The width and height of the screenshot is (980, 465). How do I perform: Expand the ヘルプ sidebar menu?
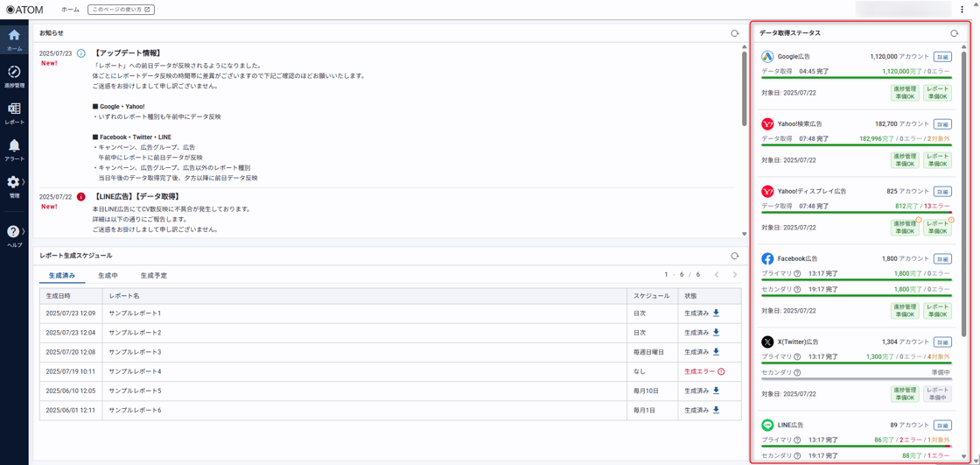(x=14, y=235)
